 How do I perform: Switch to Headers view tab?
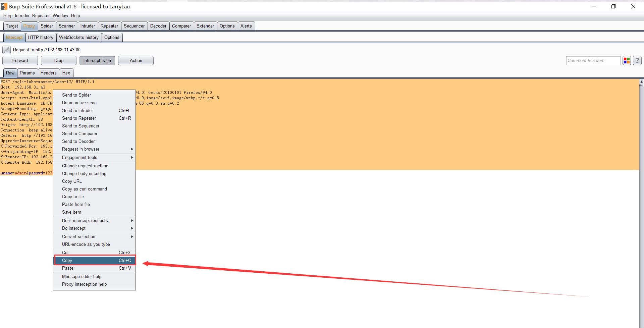point(48,73)
